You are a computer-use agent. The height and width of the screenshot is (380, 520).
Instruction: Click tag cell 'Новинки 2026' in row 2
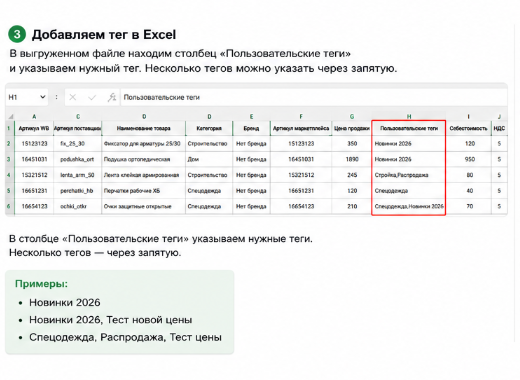[x=409, y=144]
